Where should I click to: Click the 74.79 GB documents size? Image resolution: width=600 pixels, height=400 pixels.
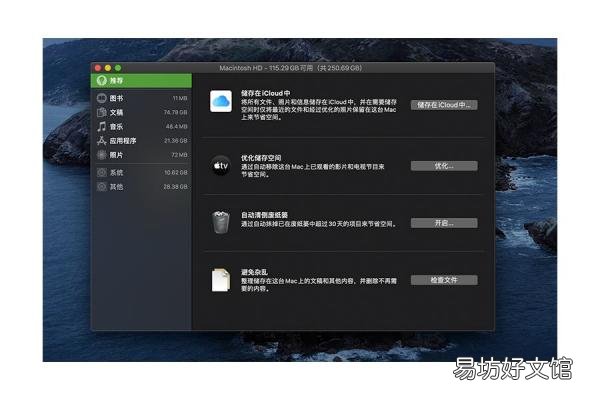(176, 113)
